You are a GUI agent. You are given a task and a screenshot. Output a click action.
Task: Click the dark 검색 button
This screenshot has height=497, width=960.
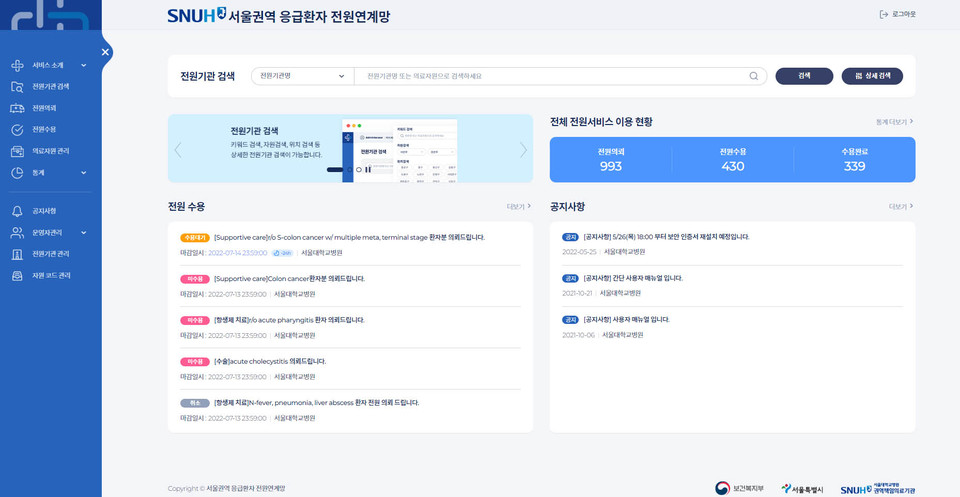(804, 76)
